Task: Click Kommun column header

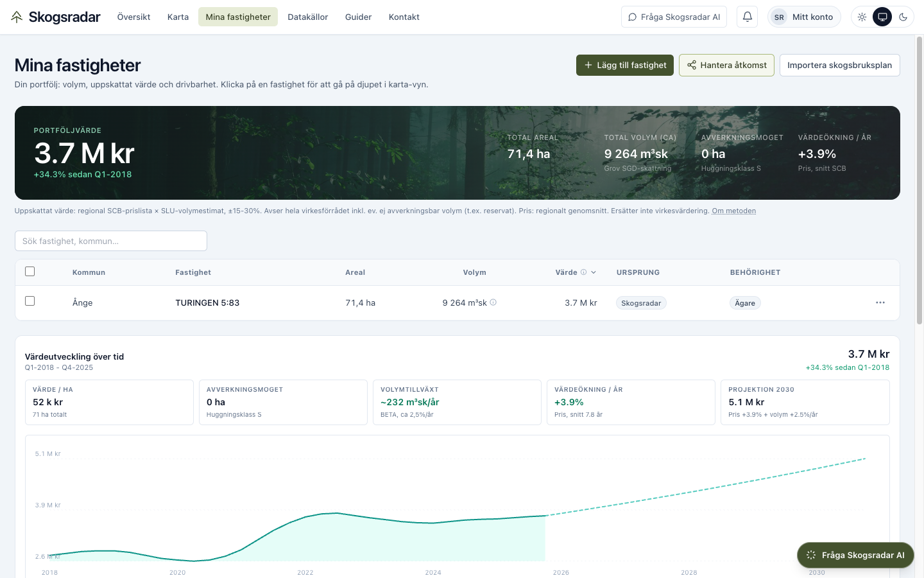Action: 89,272
